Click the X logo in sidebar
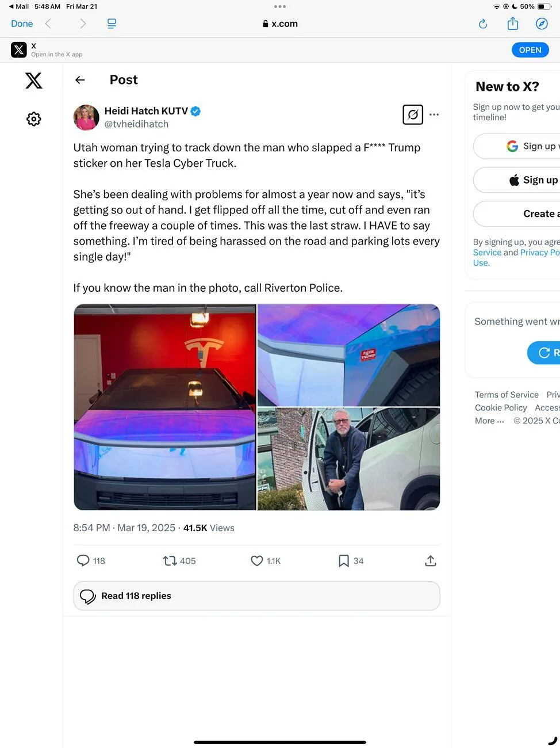560x748 pixels. [34, 81]
